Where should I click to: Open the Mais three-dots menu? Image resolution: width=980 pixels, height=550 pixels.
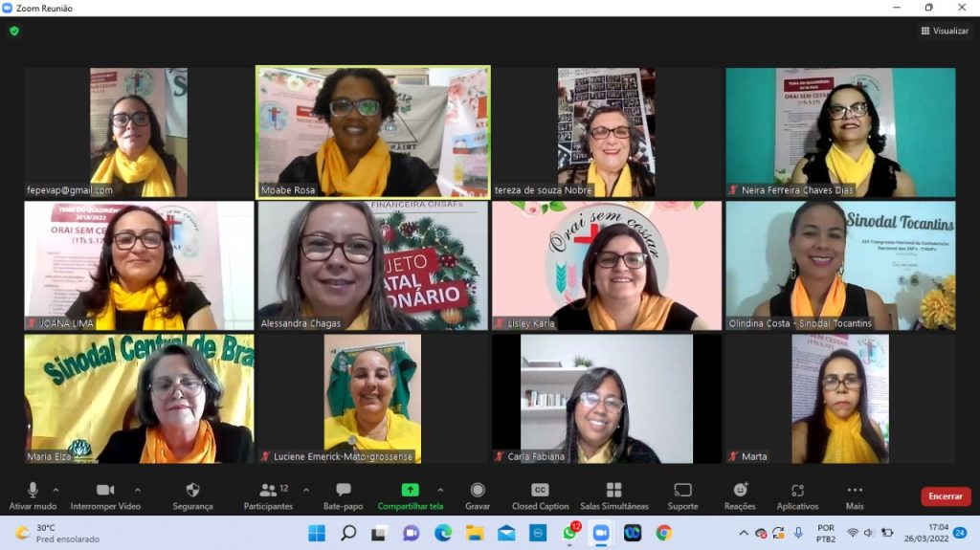pyautogui.click(x=855, y=495)
